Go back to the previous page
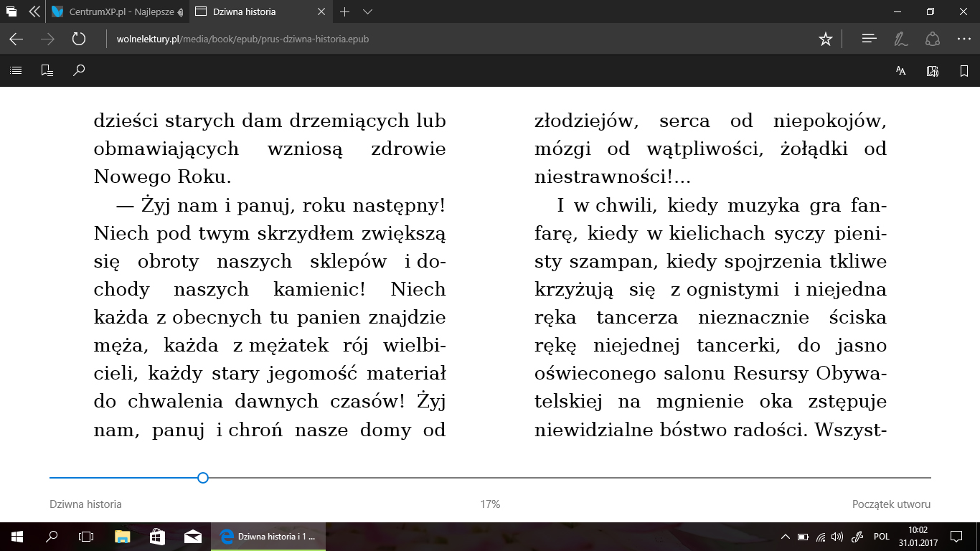 point(16,39)
